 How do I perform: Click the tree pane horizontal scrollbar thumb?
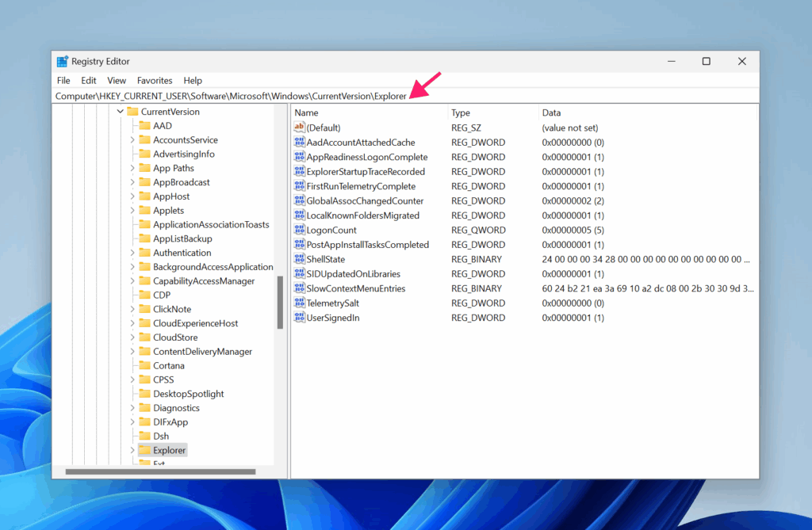pos(160,471)
